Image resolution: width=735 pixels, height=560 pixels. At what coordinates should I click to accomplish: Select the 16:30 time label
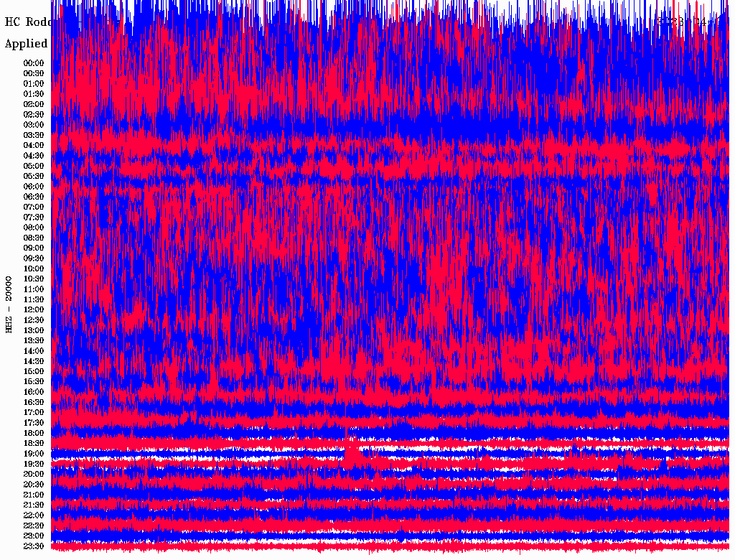34,402
